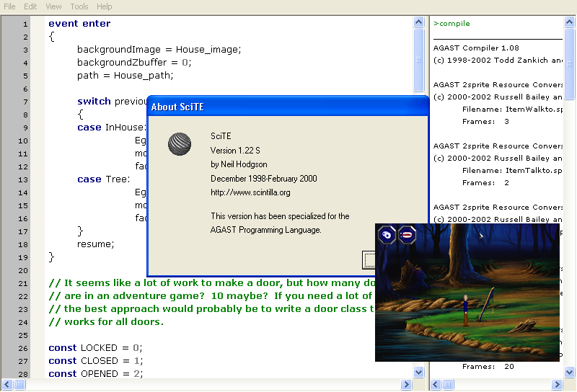Screen dimensions: 577x392
Task: Open the Tools menu
Action: [x=79, y=6]
